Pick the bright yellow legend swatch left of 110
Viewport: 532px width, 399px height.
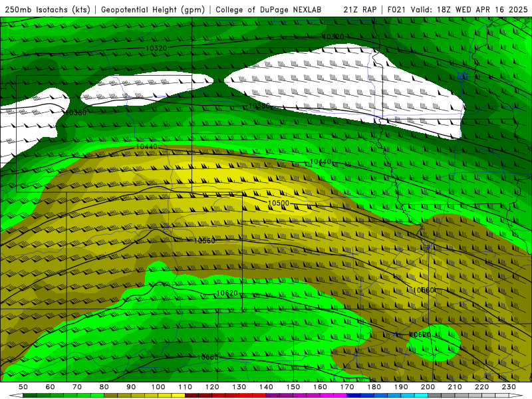tap(178, 396)
